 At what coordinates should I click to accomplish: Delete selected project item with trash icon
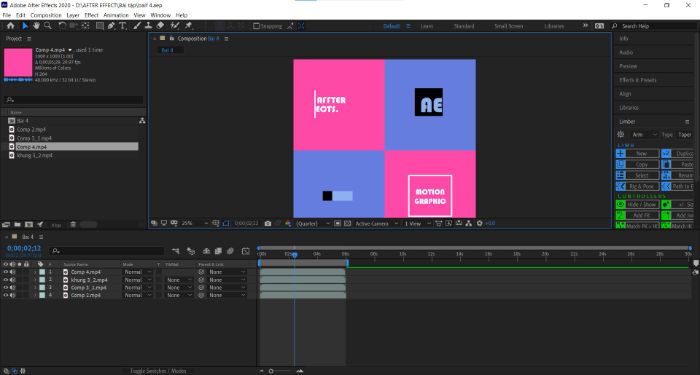click(x=73, y=225)
